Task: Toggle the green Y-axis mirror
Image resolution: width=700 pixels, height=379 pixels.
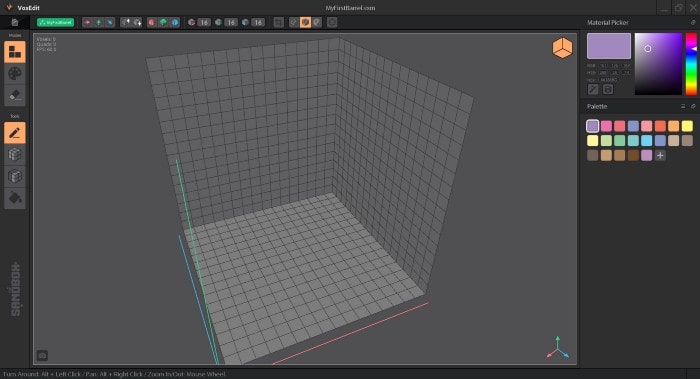Action: click(x=99, y=22)
